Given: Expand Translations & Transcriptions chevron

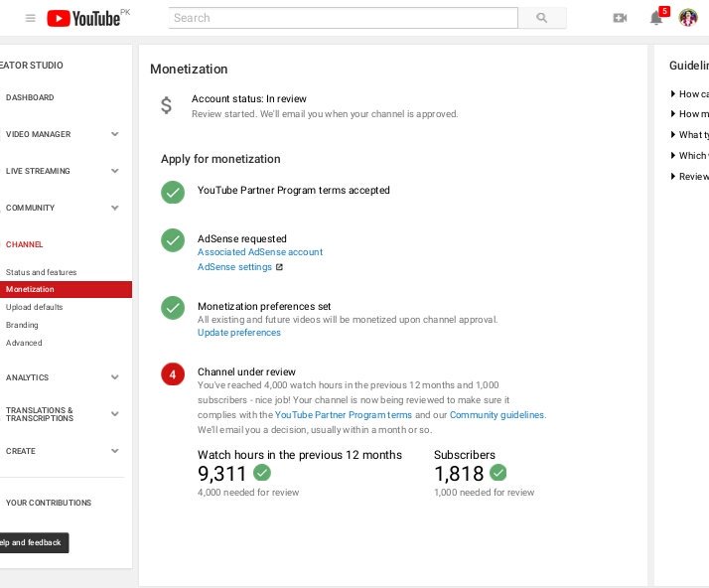Looking at the screenshot, I should (x=115, y=413).
